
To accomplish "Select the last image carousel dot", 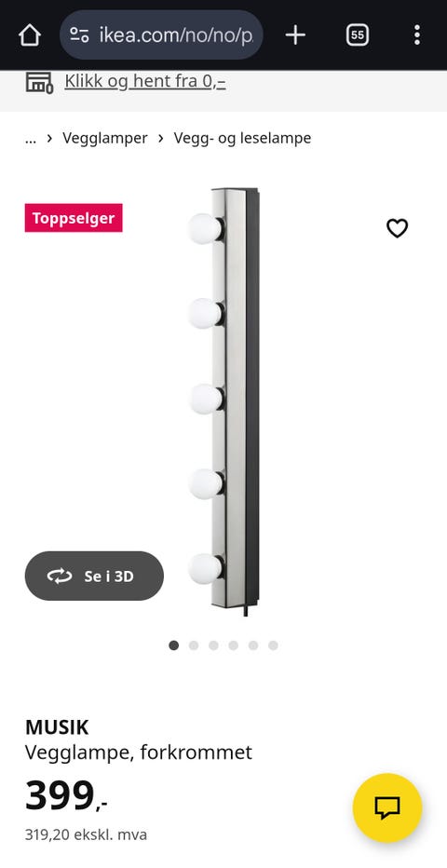I will pos(273,645).
